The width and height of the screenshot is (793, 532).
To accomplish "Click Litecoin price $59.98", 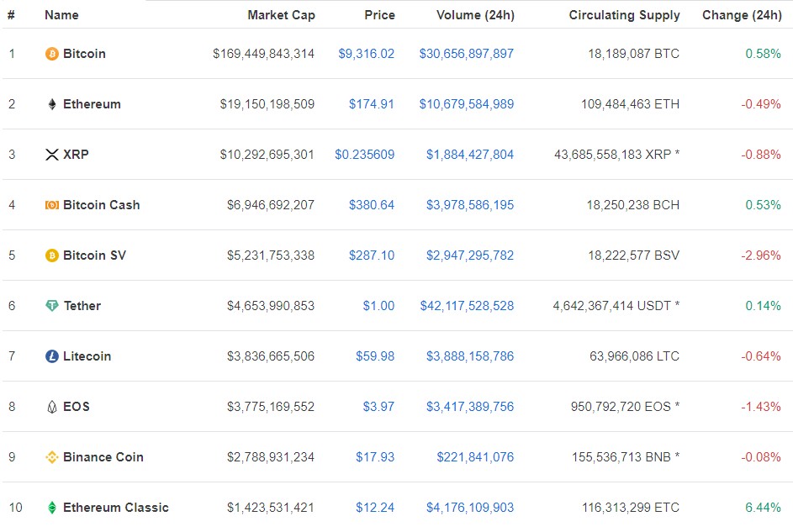I will coord(375,356).
